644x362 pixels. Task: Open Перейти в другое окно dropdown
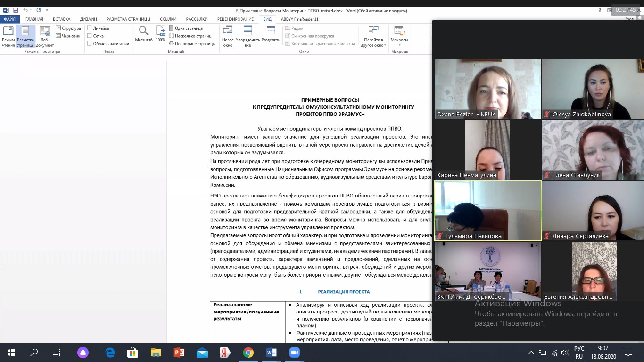[x=373, y=37]
